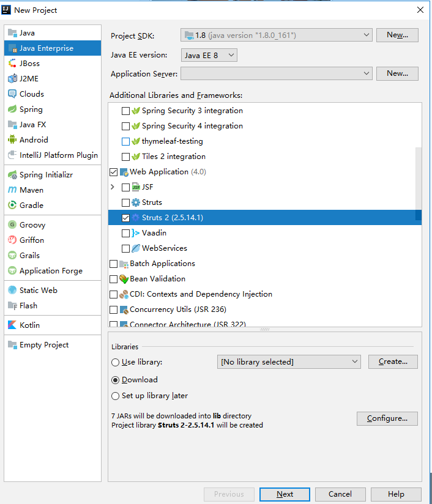
Task: Click the Flash folder icon
Action: click(x=12, y=306)
